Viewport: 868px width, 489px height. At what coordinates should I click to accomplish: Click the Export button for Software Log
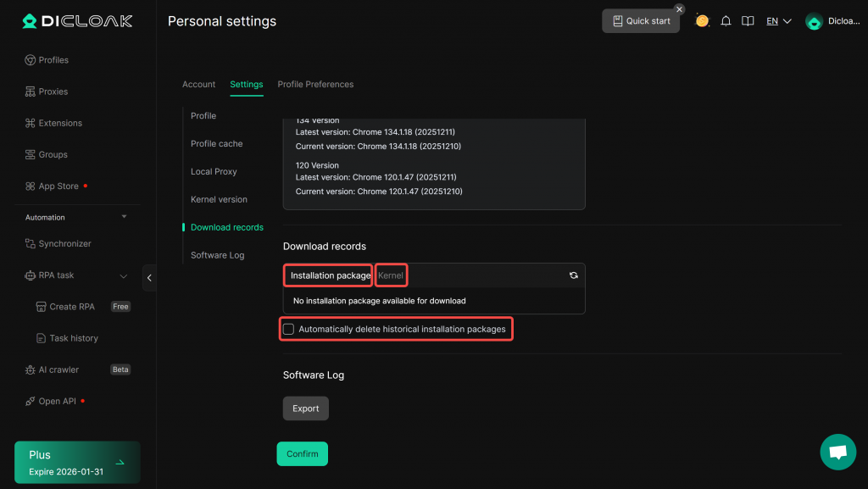[x=305, y=408]
